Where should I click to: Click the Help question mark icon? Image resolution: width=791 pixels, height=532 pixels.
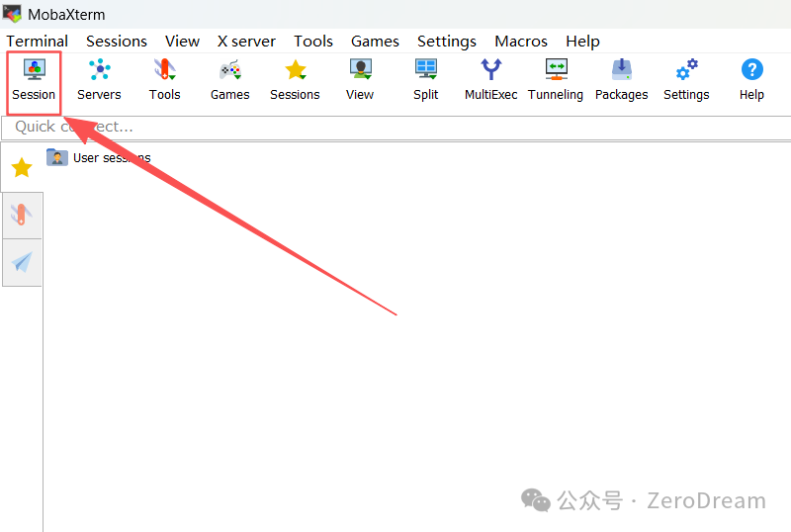[x=751, y=81]
